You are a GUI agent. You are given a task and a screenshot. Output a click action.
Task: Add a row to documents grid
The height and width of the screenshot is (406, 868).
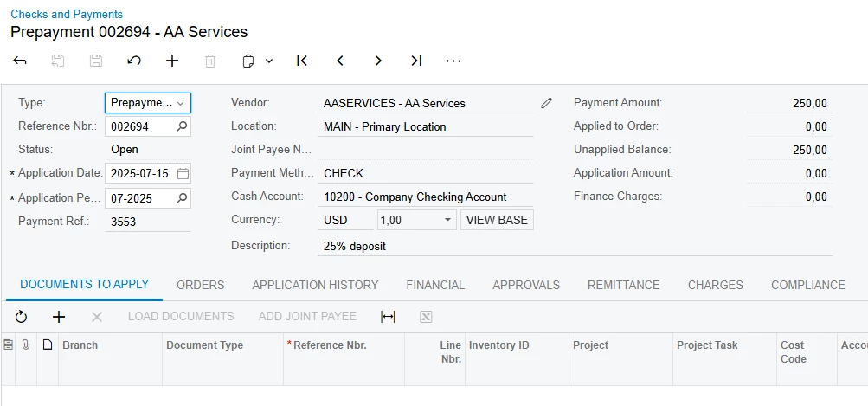(x=59, y=317)
